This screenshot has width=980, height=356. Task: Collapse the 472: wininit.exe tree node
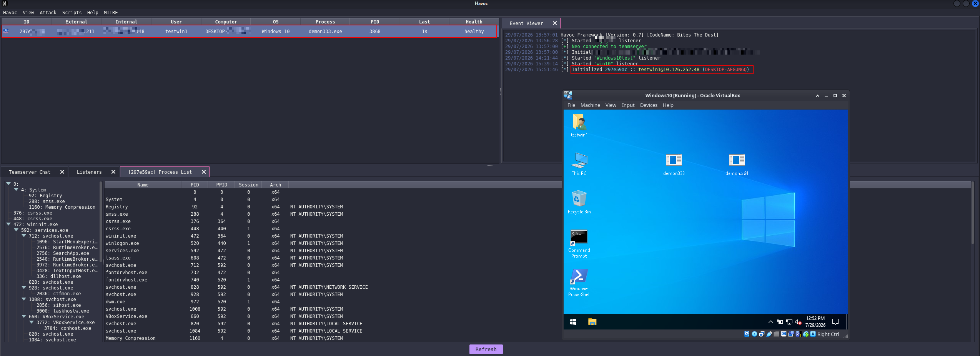coord(8,224)
